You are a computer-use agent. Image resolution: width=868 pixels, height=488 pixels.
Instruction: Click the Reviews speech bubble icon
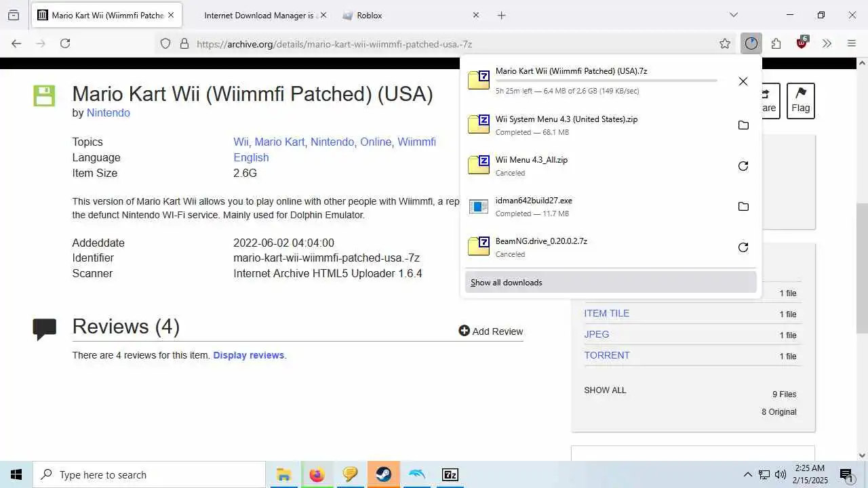[x=44, y=329]
